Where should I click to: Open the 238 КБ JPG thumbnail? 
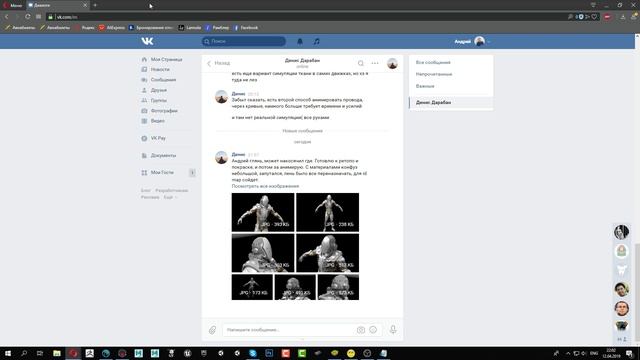tap(327, 212)
